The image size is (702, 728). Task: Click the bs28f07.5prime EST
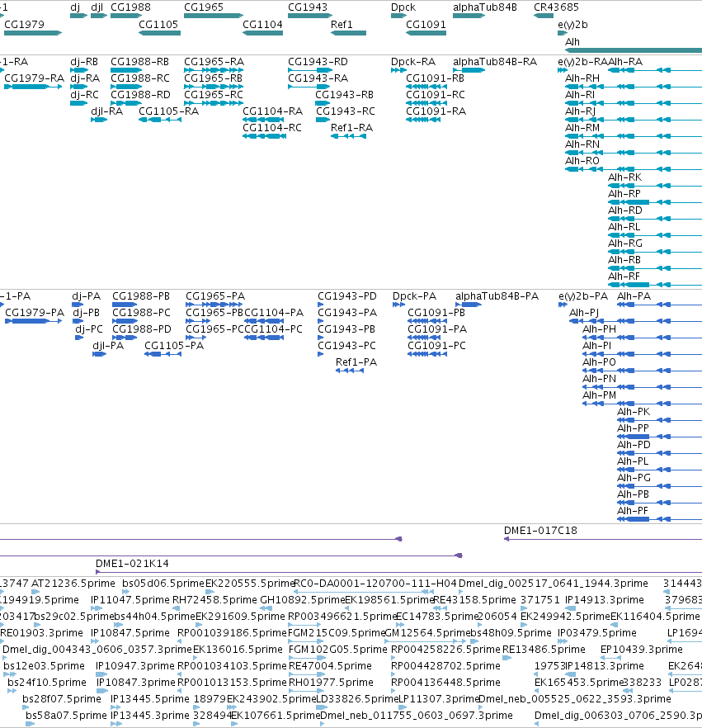26,707
